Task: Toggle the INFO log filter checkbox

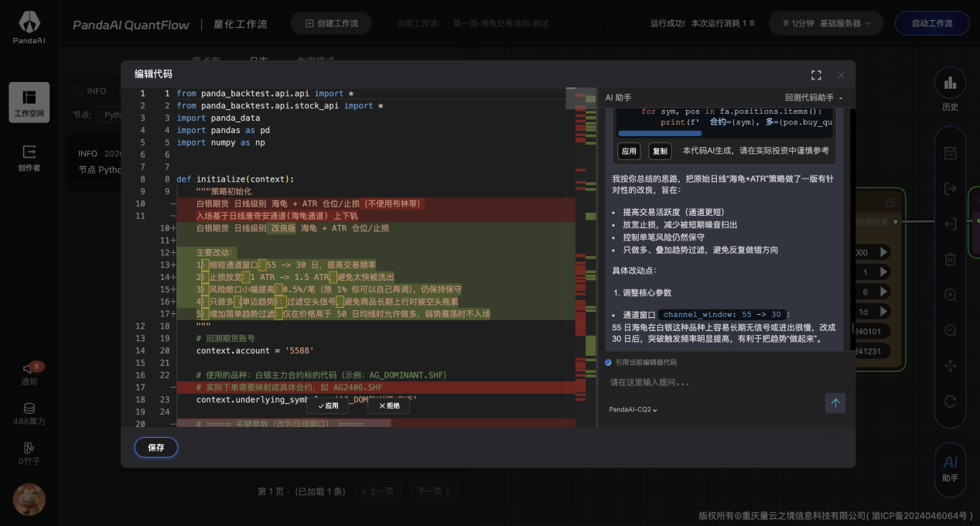Action: 77,91
